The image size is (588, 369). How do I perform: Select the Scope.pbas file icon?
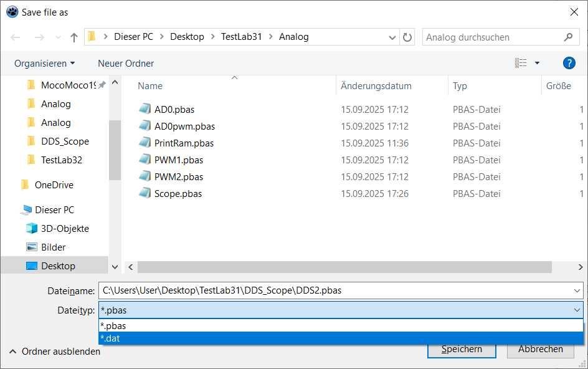click(x=145, y=193)
